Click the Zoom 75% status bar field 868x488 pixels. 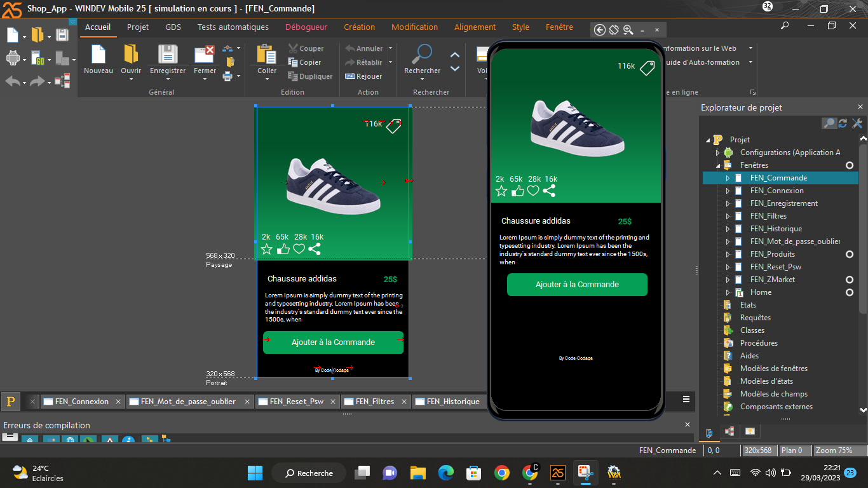pyautogui.click(x=839, y=451)
